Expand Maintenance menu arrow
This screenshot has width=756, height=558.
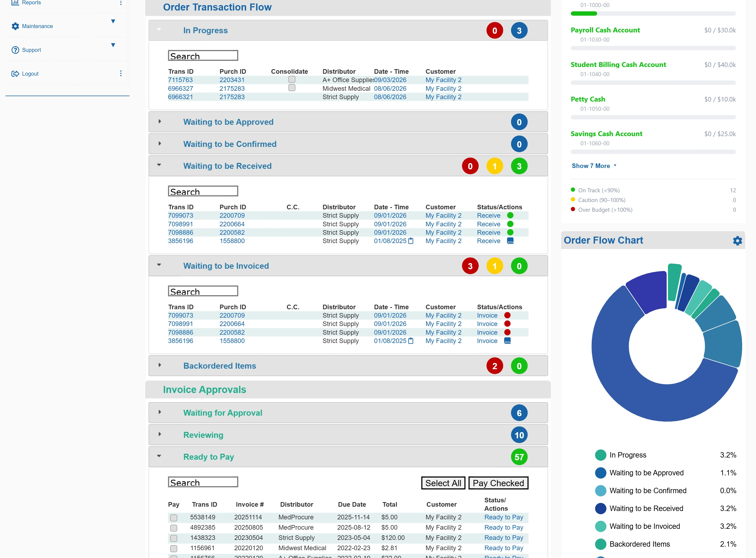113,21
